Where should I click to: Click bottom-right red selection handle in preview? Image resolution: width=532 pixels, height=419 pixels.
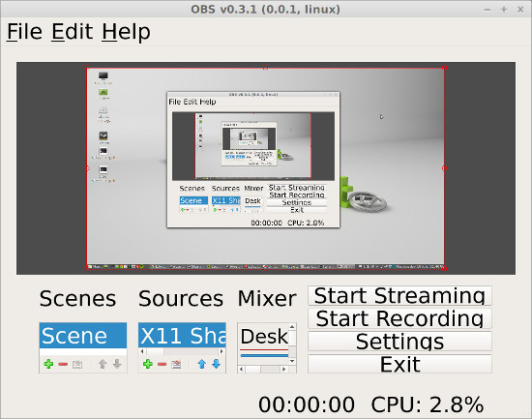(x=444, y=268)
